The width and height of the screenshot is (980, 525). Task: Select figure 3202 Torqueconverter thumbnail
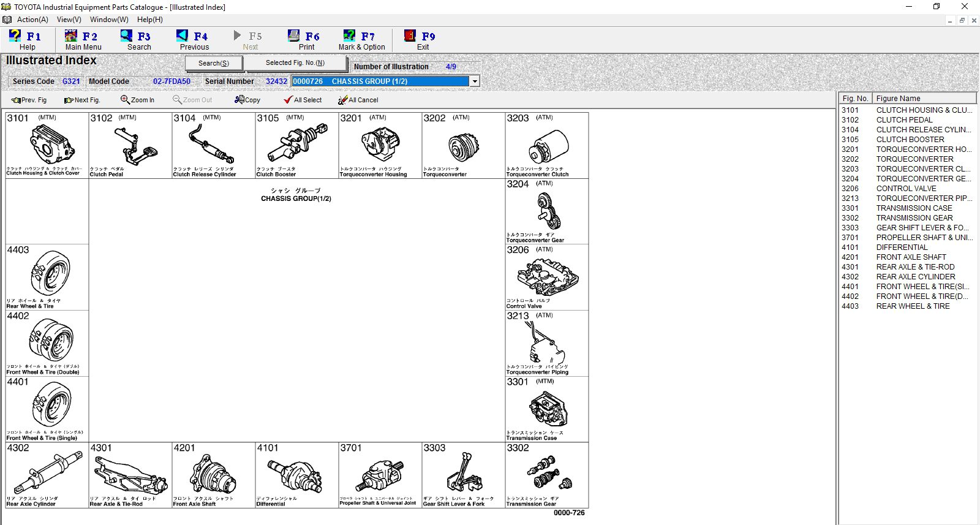pyautogui.click(x=464, y=145)
